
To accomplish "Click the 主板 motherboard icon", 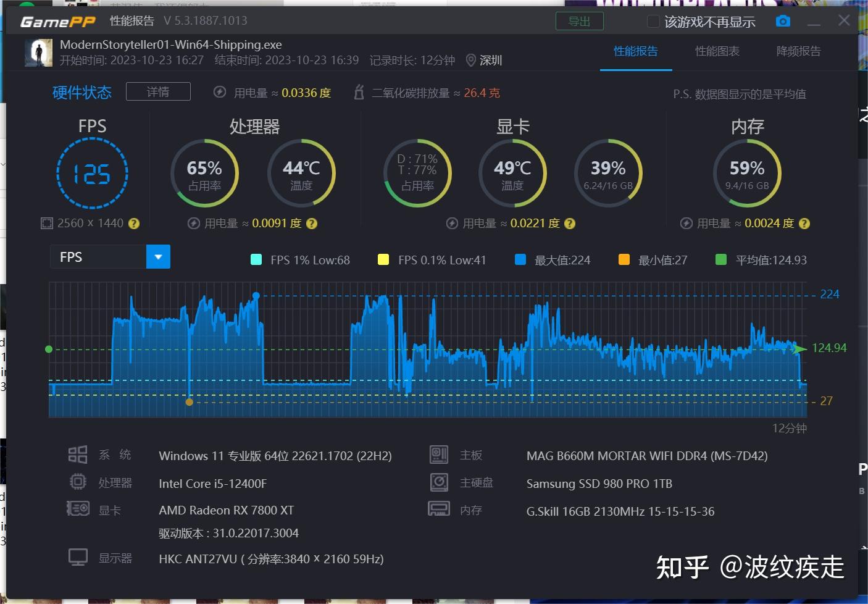I will click(x=438, y=454).
